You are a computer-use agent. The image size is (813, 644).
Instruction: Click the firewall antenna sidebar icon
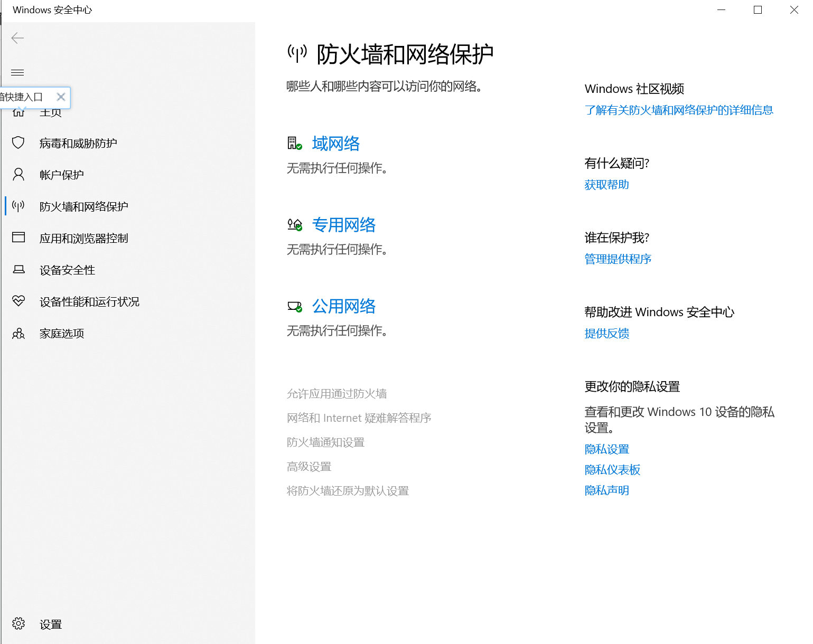tap(18, 206)
